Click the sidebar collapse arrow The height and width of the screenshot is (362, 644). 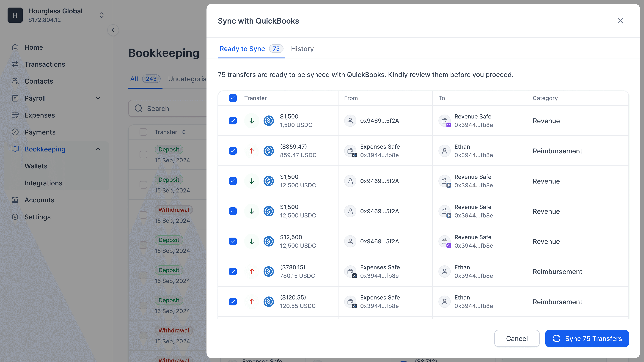(113, 30)
